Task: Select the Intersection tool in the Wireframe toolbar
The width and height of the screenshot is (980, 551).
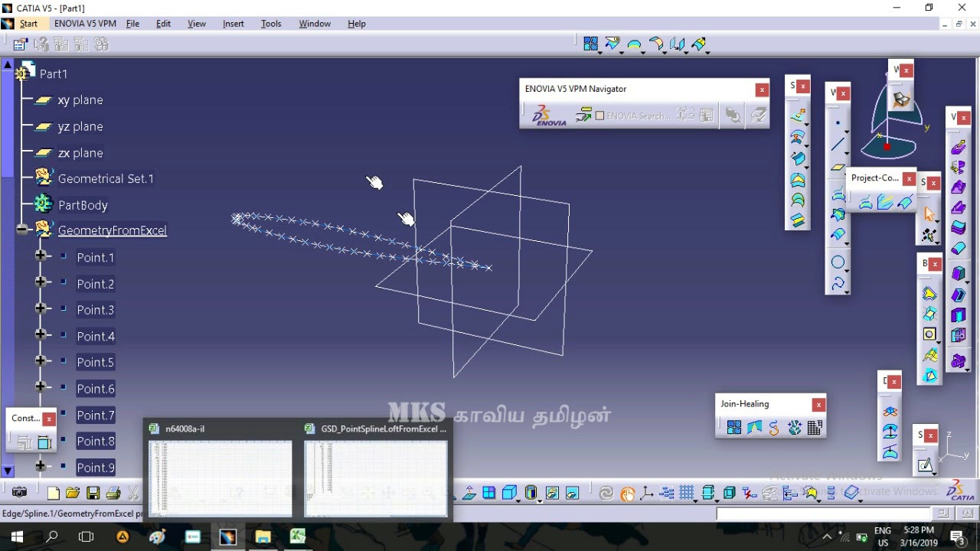Action: click(838, 215)
